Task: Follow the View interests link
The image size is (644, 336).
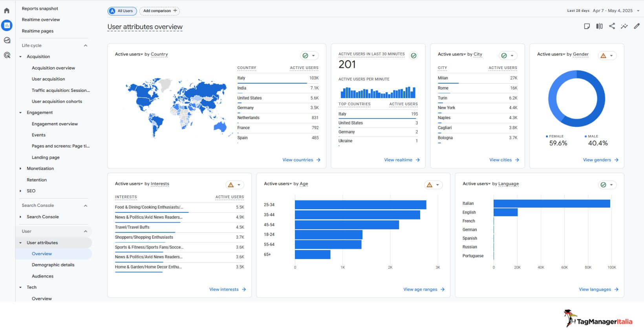Action: [x=228, y=289]
